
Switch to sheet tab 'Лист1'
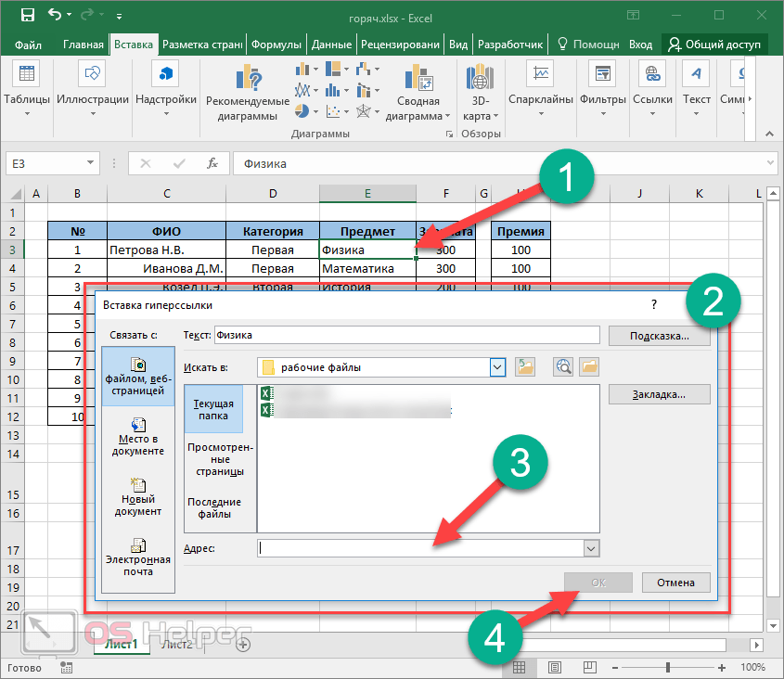coord(122,644)
